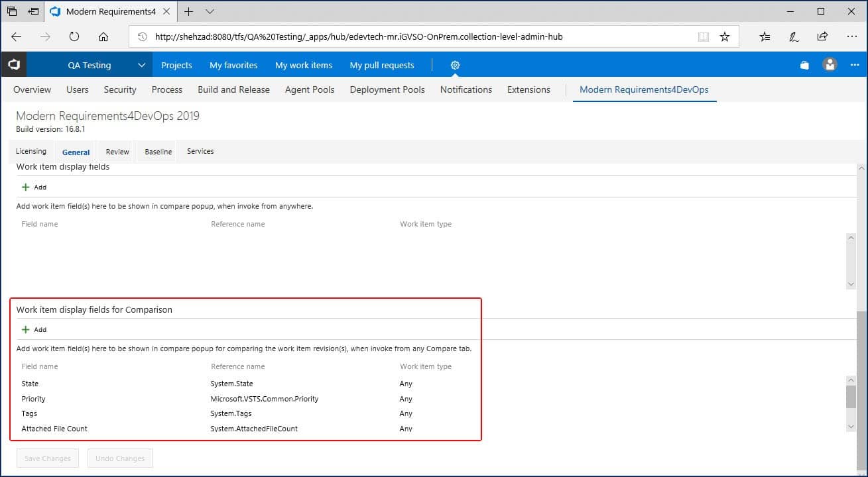Go to browser home page icon
Screen dimensions: 868x477
(x=103, y=37)
